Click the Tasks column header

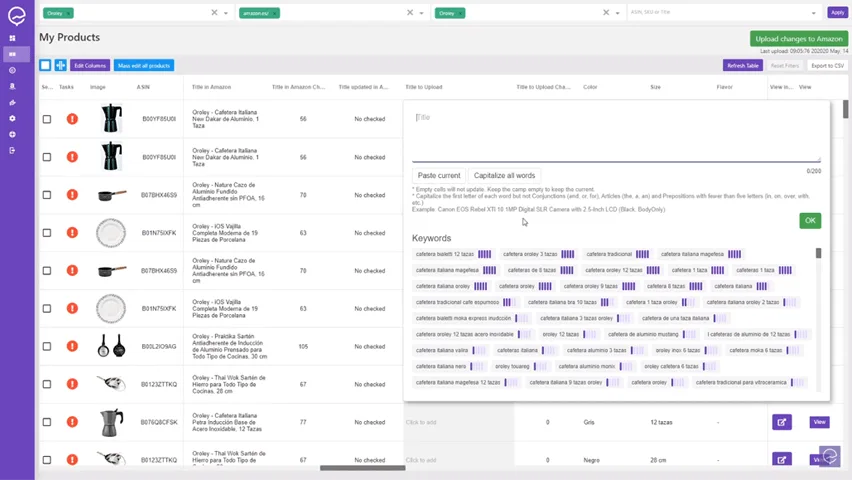pyautogui.click(x=66, y=87)
